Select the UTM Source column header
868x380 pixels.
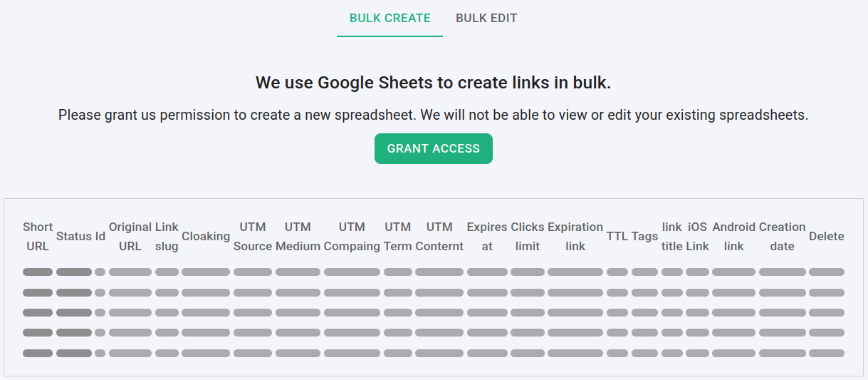pyautogui.click(x=253, y=237)
